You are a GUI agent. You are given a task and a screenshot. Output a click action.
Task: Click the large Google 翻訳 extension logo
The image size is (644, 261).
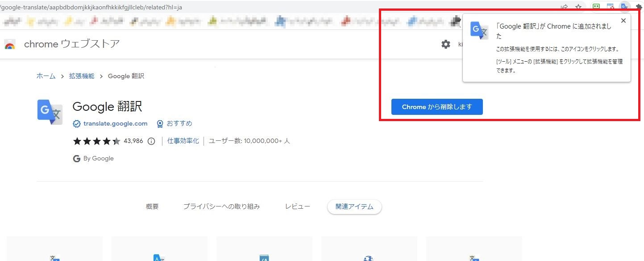(x=50, y=112)
